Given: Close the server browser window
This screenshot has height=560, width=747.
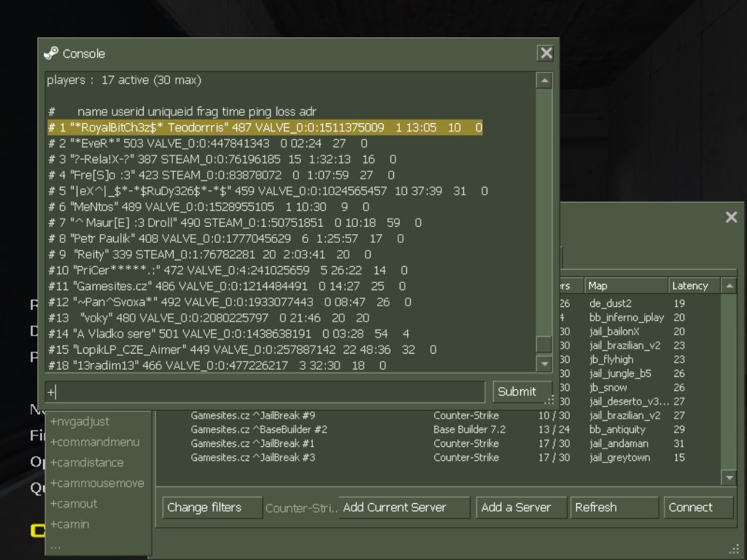Looking at the screenshot, I should point(731,217).
